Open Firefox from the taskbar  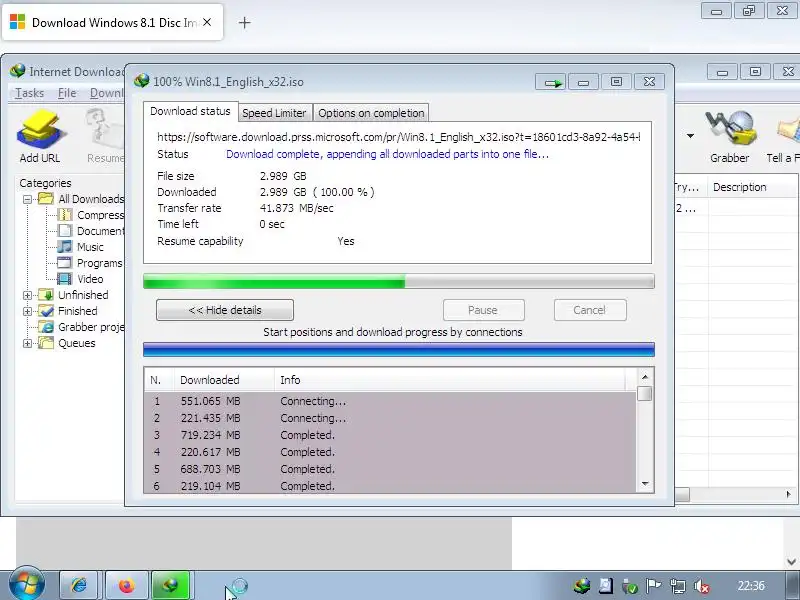pyautogui.click(x=127, y=585)
